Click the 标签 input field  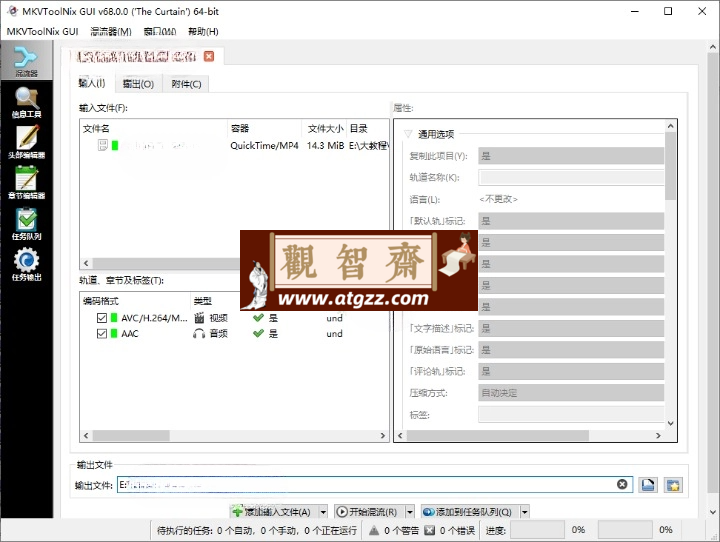pyautogui.click(x=571, y=414)
